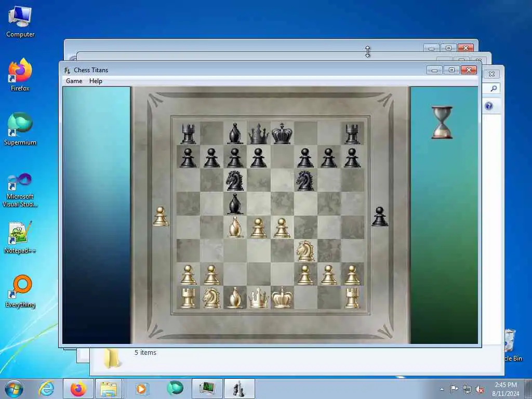Select the white pawn on g2
Image resolution: width=532 pixels, height=399 pixels.
tap(328, 275)
